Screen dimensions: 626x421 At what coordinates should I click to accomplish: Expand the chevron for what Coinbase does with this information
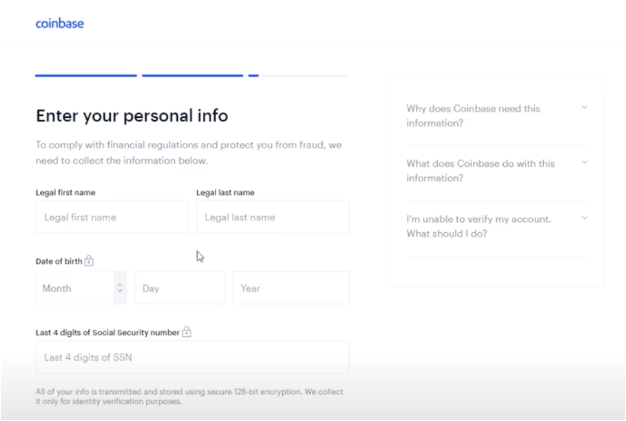(584, 162)
